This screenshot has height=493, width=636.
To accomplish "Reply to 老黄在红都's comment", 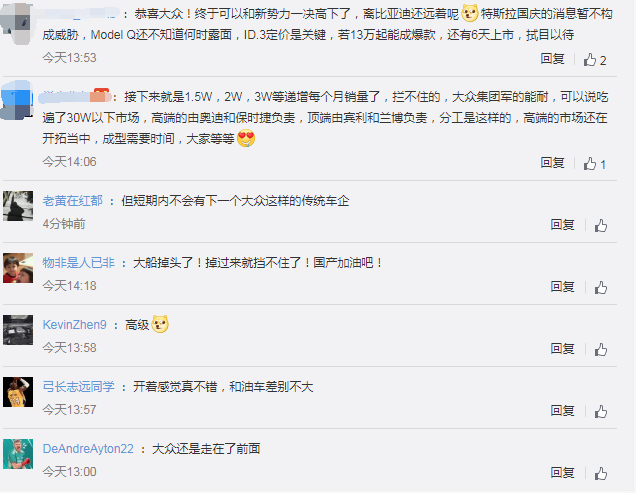I will pos(562,224).
